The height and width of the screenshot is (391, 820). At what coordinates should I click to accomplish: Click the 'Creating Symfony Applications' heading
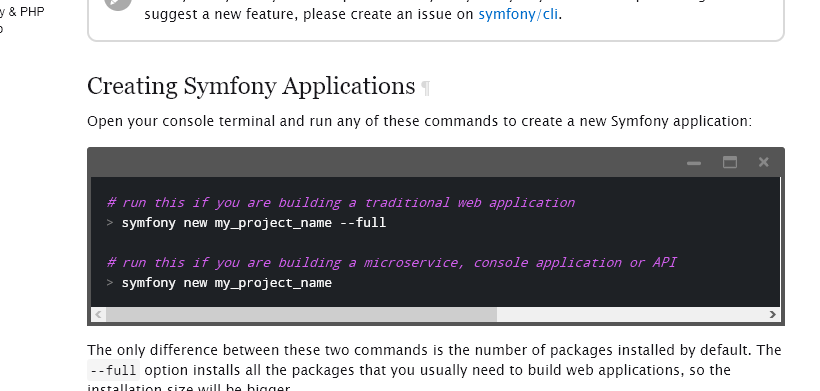tap(251, 86)
